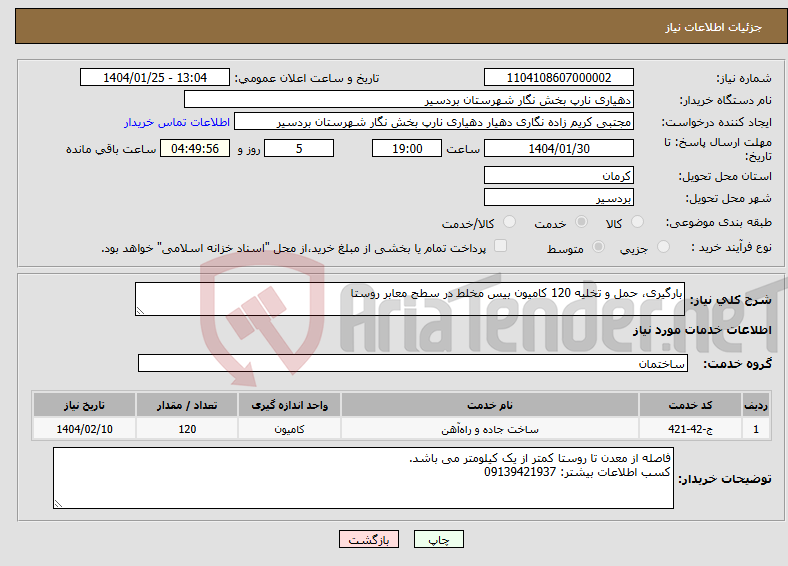
Task: Click the شرح کلی نیاز label
Action: (731, 300)
